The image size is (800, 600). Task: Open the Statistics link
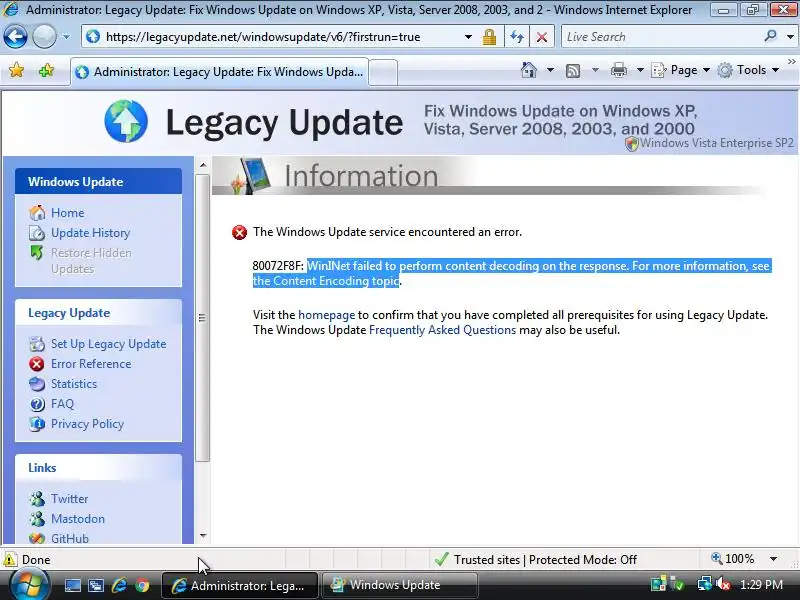pyautogui.click(x=73, y=384)
